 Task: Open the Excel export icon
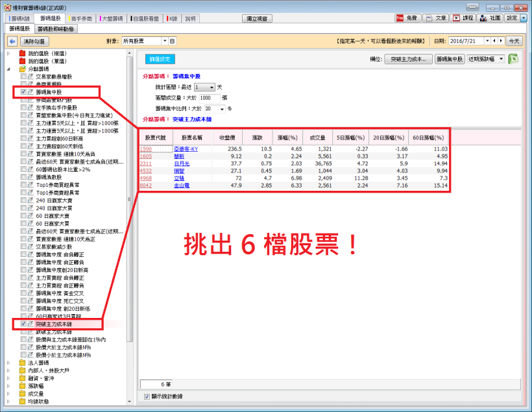click(x=513, y=59)
